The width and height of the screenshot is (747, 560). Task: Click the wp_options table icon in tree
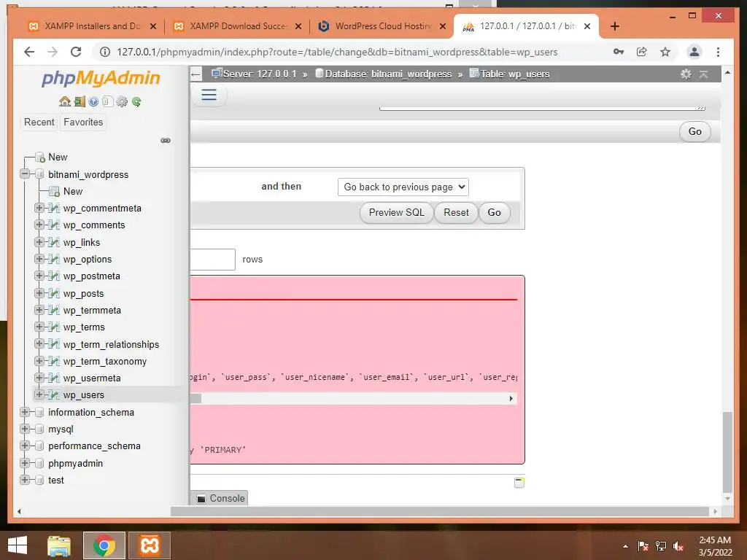(54, 259)
